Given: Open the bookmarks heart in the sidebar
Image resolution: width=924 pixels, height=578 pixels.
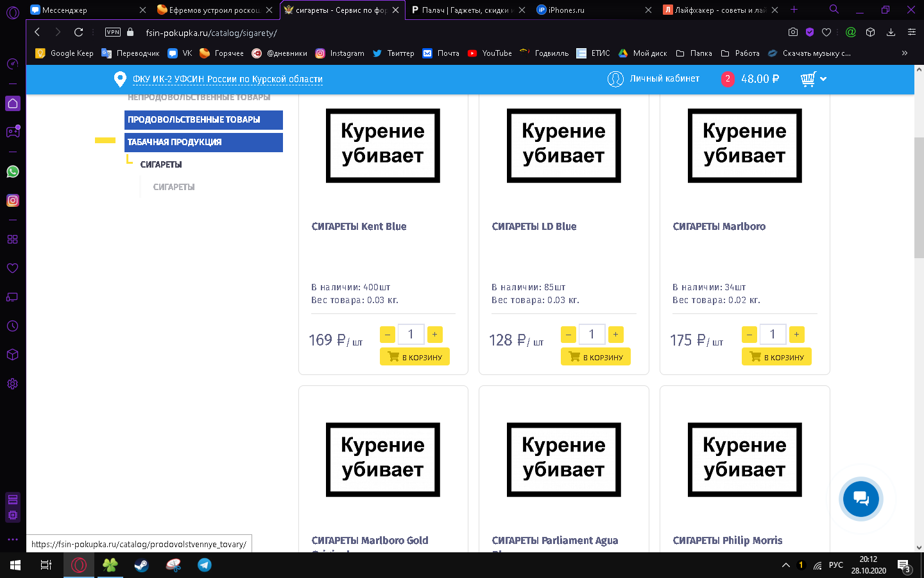Looking at the screenshot, I should [12, 268].
